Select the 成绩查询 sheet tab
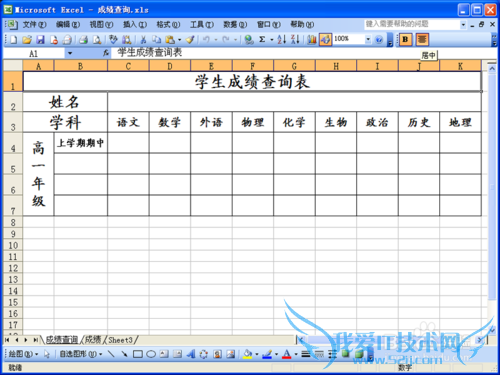This screenshot has height=375, width=500. 62,340
